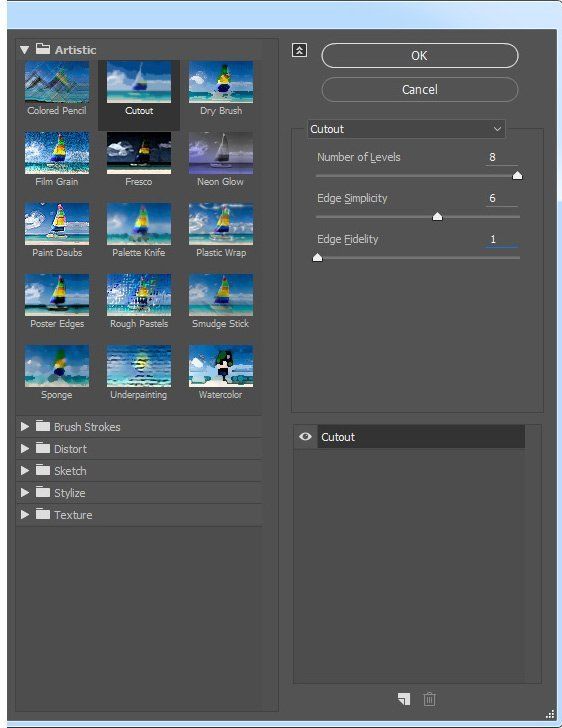
Task: Select the Neon Glow filter thumbnail
Action: click(221, 153)
